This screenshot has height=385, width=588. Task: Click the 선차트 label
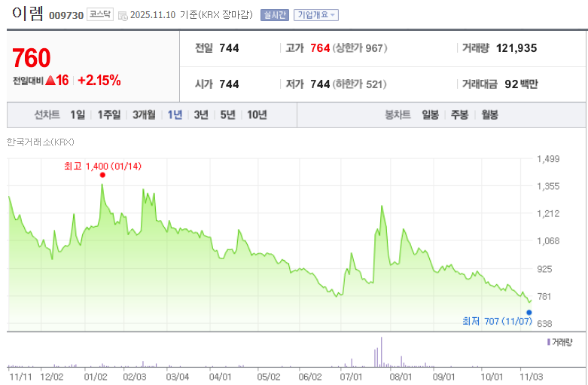click(47, 115)
